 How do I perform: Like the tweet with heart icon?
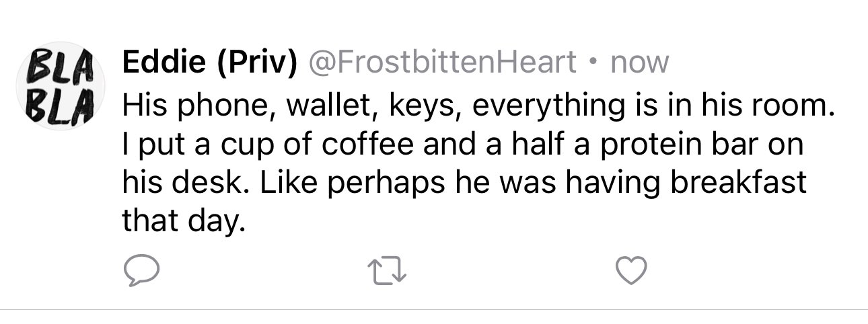632,271
